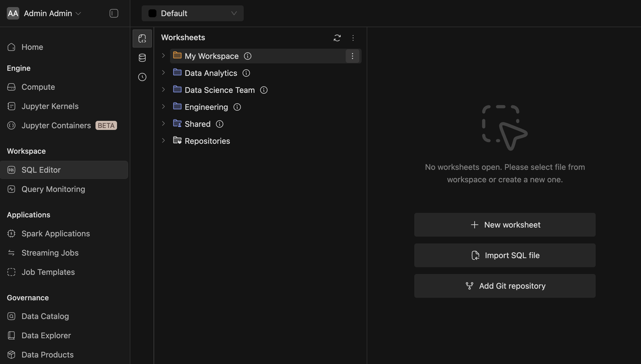The height and width of the screenshot is (364, 641).
Task: Open the Worksheets panel more options menu
Action: 353,38
